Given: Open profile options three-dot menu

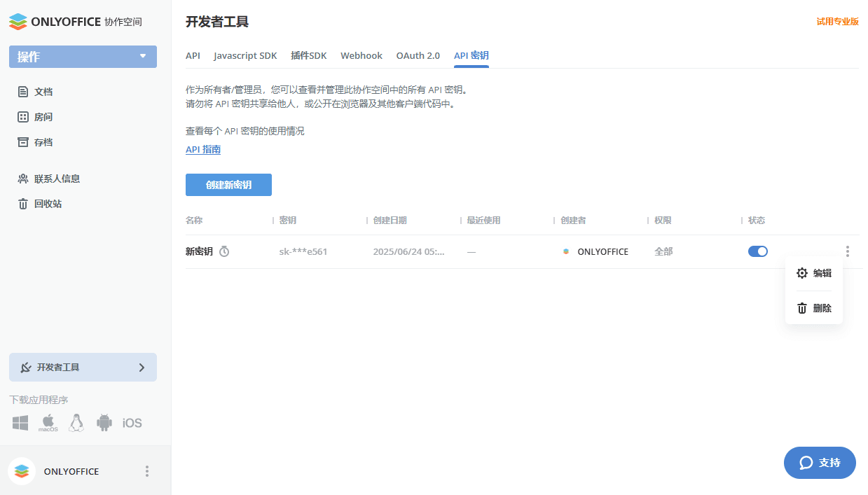Looking at the screenshot, I should [147, 471].
